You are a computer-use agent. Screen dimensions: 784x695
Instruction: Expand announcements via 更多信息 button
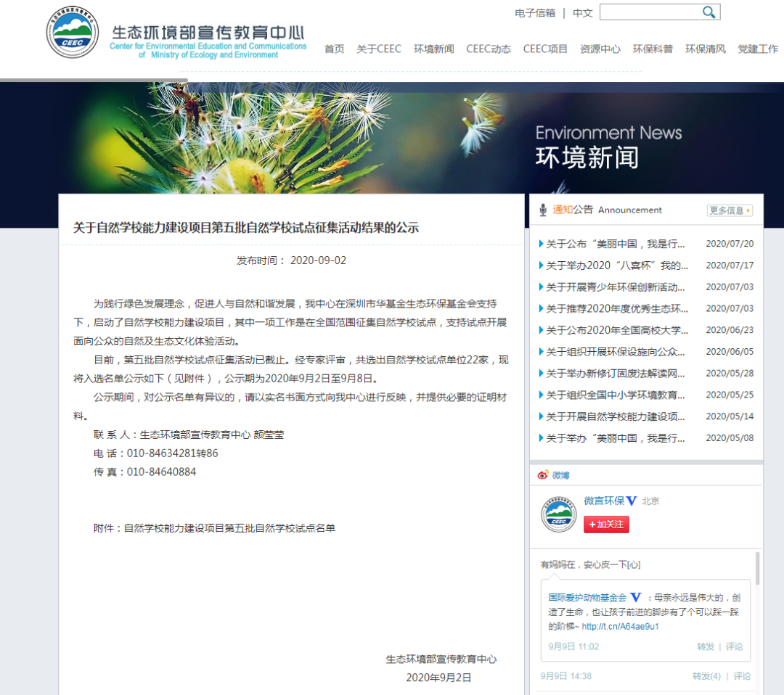coord(730,210)
